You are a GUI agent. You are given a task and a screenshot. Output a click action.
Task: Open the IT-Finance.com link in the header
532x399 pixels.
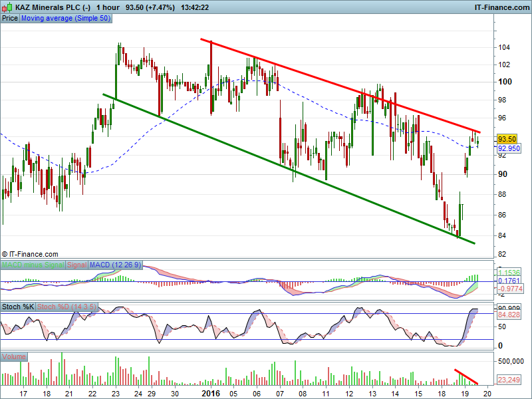(x=502, y=7)
